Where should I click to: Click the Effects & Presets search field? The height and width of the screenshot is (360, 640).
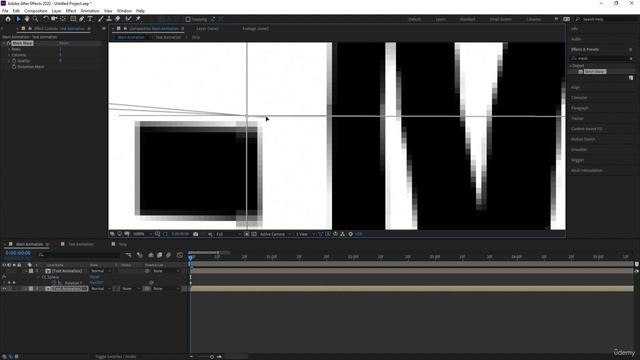coord(602,58)
